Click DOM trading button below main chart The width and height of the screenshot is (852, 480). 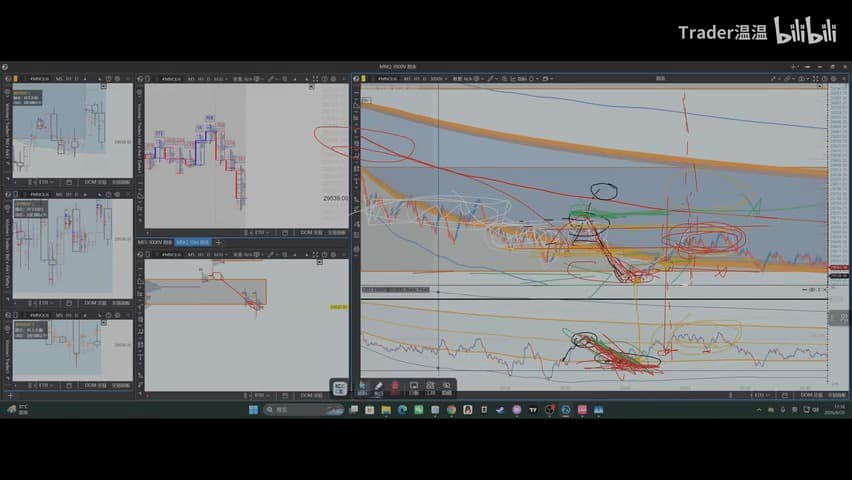[x=810, y=395]
